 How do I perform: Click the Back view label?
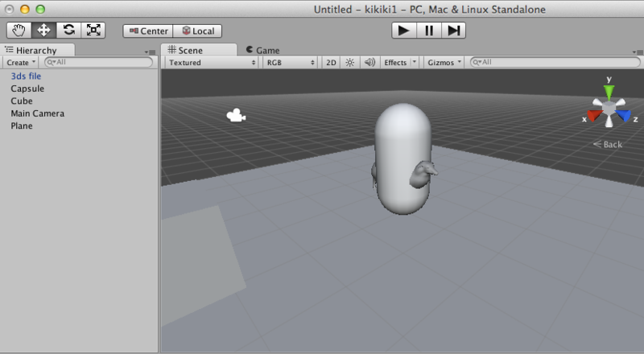(608, 145)
